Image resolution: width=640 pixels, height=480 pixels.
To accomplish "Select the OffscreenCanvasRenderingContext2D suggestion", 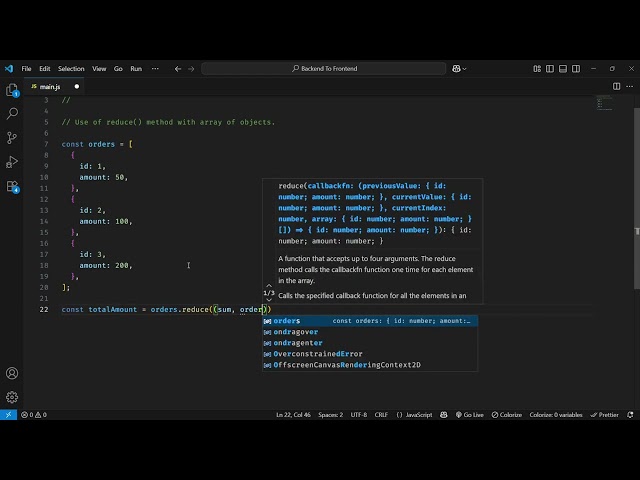I will tap(370, 365).
